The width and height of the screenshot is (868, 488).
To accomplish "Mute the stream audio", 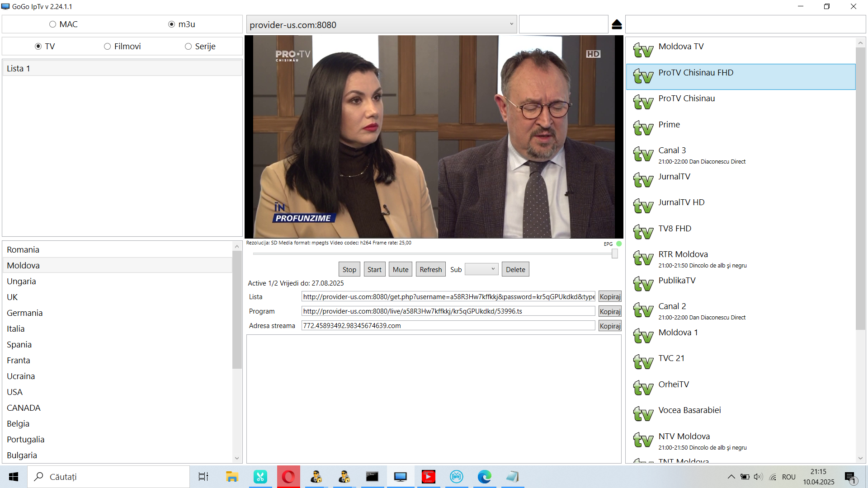I will pyautogui.click(x=401, y=269).
